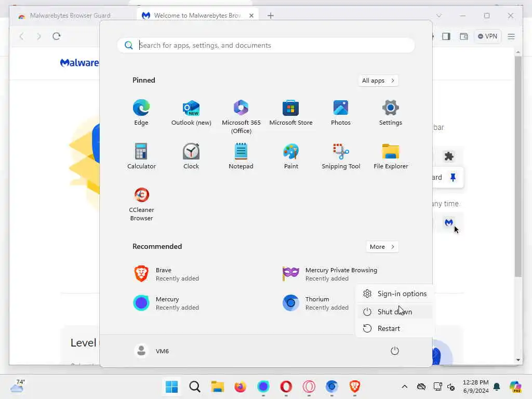Show hidden system tray icons
Screen dimensions: 532x399
(404, 387)
